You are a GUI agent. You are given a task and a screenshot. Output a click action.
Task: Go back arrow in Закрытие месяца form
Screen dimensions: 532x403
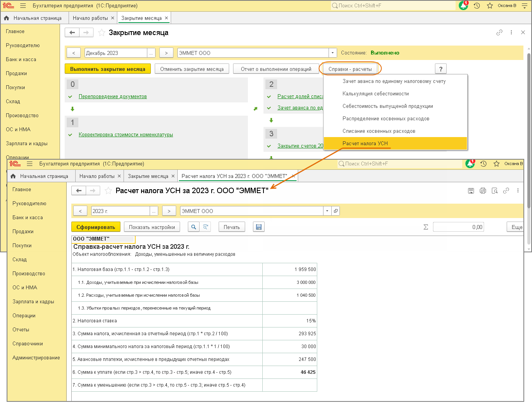pos(72,33)
